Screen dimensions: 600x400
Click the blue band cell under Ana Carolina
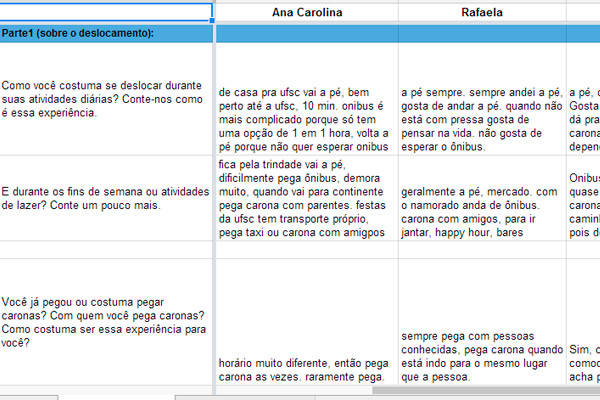click(307, 34)
